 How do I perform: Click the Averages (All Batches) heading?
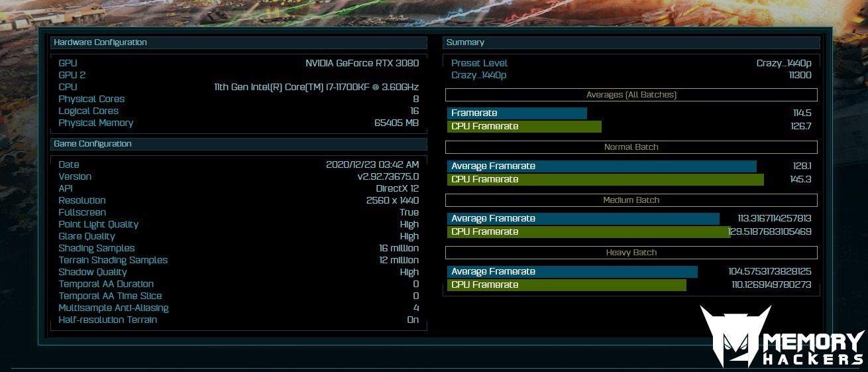[x=631, y=95]
